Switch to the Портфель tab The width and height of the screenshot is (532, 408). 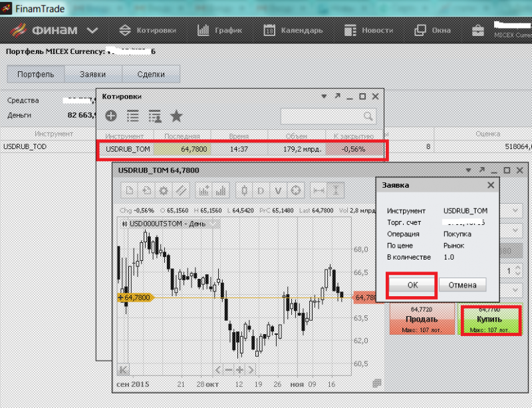pos(36,74)
